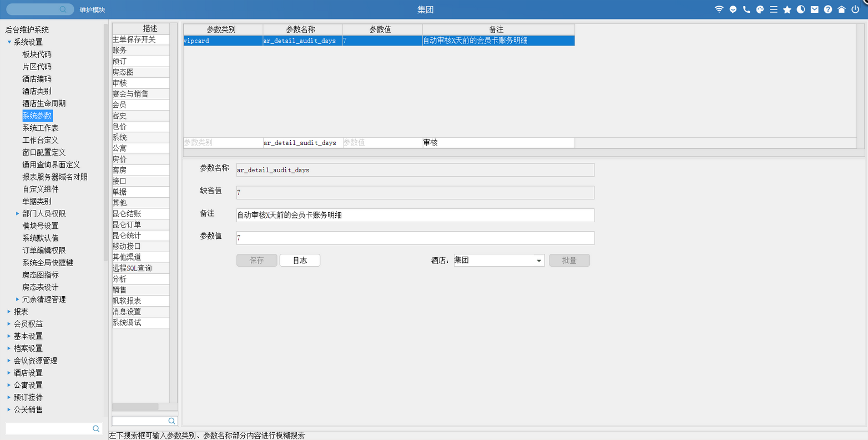The height and width of the screenshot is (440, 868).
Task: Click the question mark help icon
Action: point(828,9)
